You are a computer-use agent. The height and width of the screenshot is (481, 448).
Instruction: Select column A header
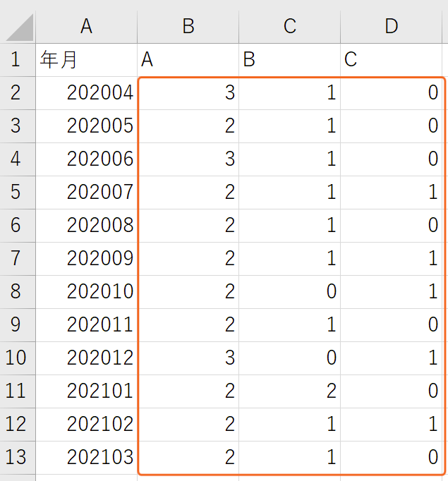point(87,27)
